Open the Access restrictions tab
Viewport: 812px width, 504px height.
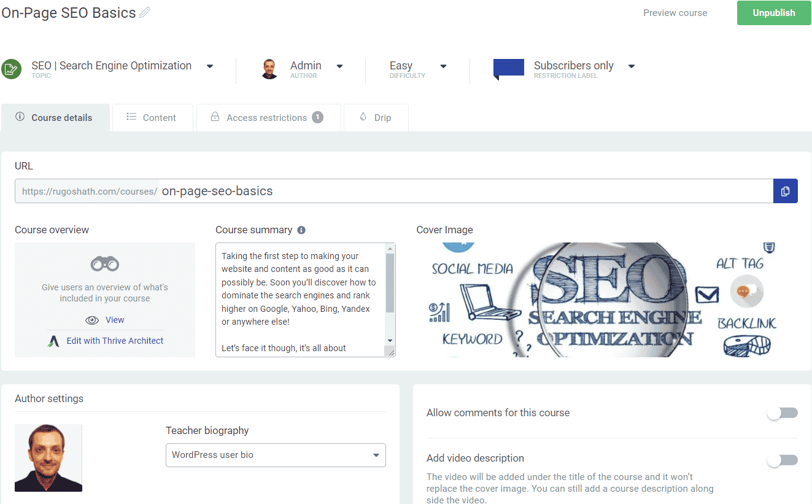[268, 118]
